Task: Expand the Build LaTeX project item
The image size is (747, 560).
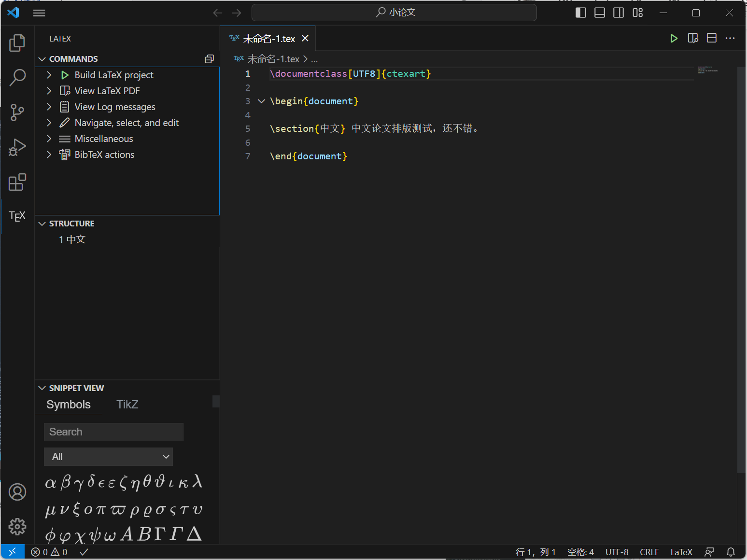Action: 49,75
